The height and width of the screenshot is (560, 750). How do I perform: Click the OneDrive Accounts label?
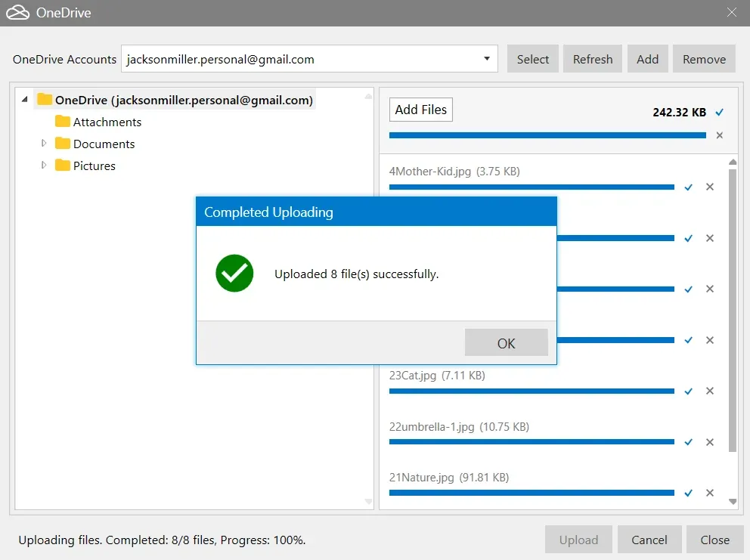coord(64,59)
